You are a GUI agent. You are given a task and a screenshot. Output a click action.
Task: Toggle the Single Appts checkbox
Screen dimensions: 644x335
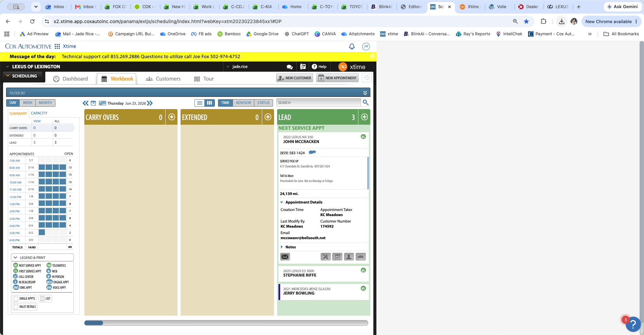point(16,299)
